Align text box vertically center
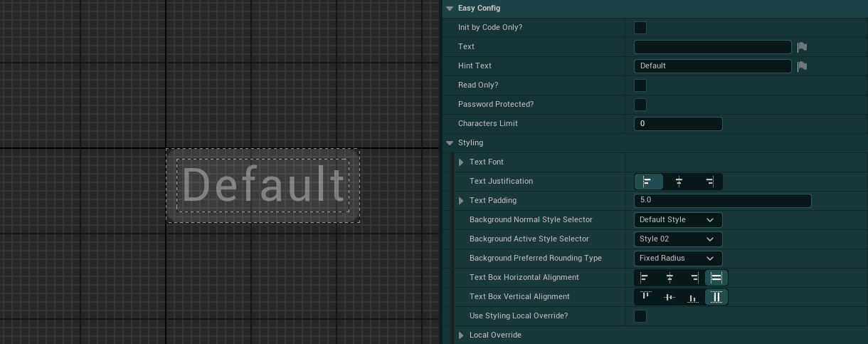This screenshot has height=344, width=868. pos(669,297)
